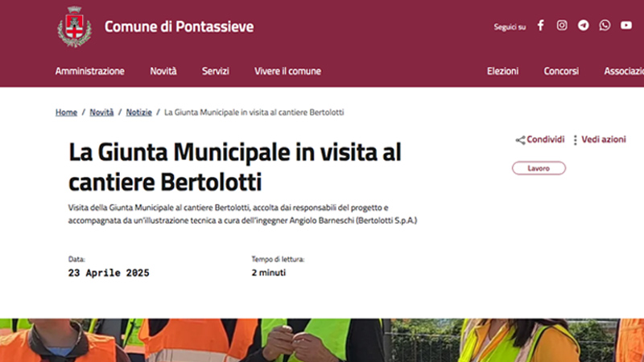
Task: Click the Pontassieve coat of arms logo
Action: [74, 27]
